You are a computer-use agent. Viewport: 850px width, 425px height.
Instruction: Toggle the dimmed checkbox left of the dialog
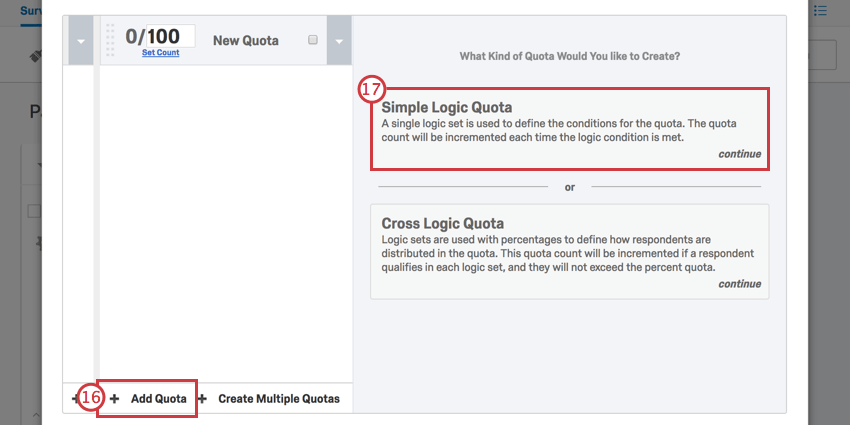click(34, 211)
